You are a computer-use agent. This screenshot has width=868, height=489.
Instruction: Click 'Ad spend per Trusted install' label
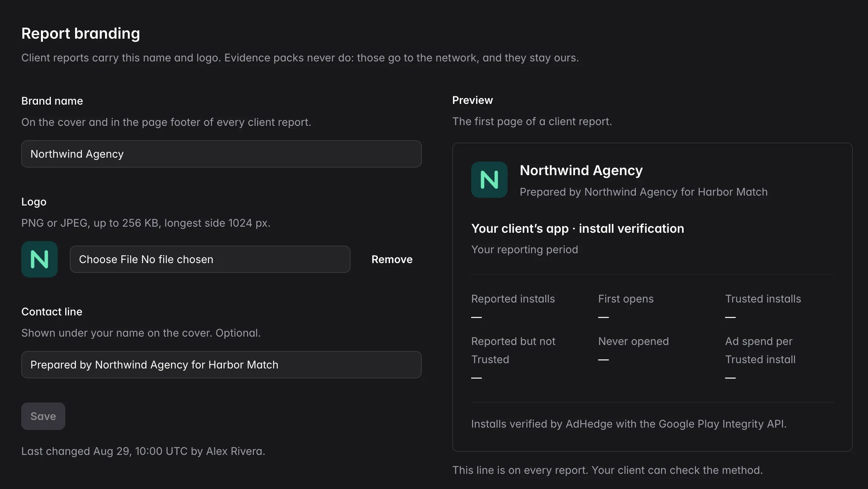coord(761,350)
